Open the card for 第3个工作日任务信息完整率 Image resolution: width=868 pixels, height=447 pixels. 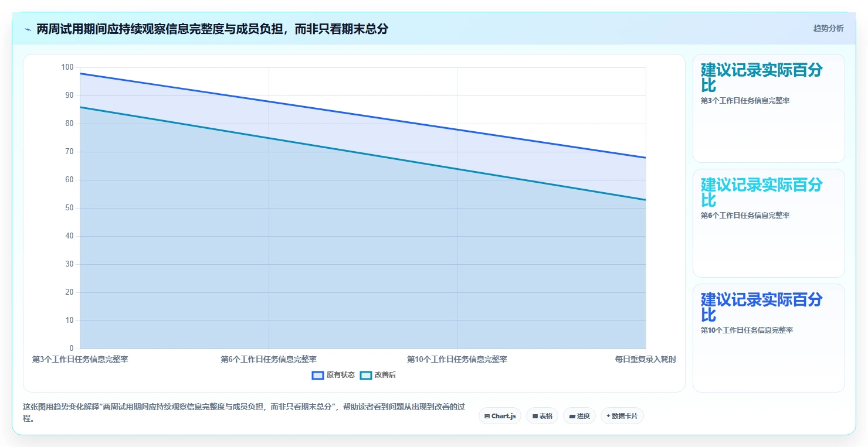(768, 108)
